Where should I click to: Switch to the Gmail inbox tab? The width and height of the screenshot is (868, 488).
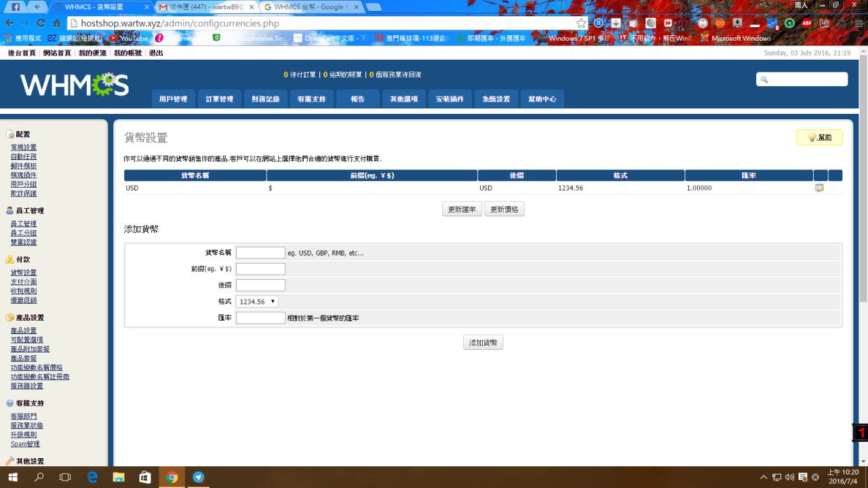click(207, 7)
